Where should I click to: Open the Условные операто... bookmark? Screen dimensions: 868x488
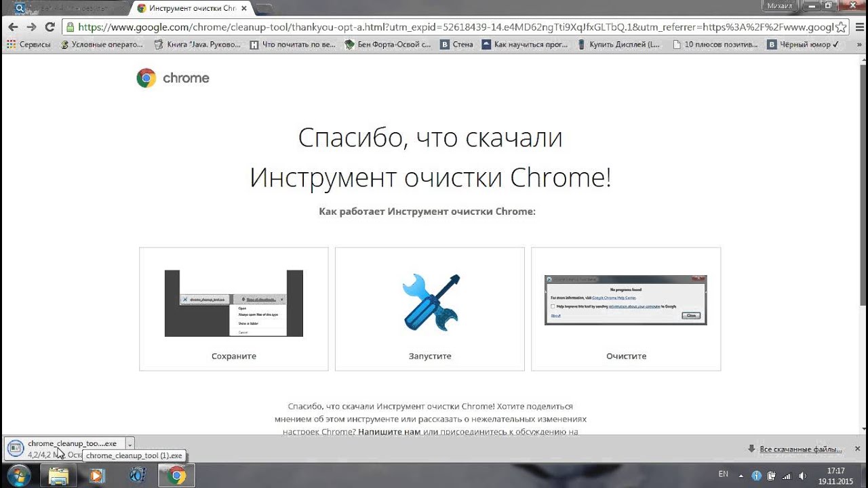coord(102,45)
